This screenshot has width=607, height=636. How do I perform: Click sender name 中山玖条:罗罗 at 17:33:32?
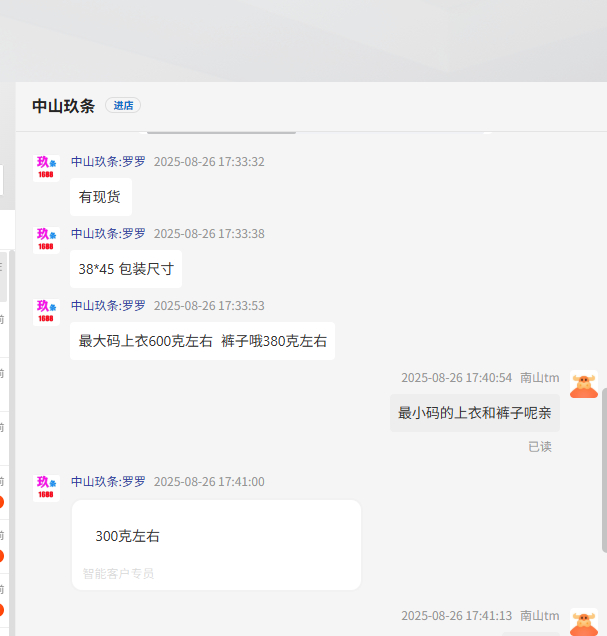108,162
